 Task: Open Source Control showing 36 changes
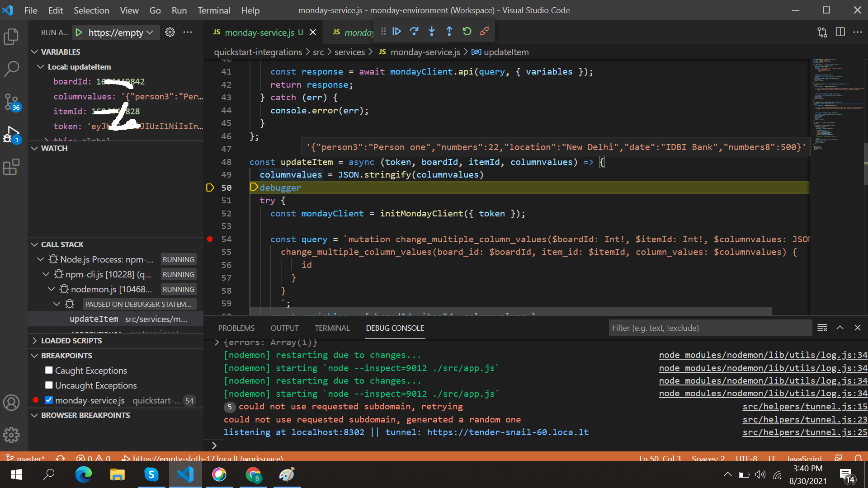coord(11,102)
